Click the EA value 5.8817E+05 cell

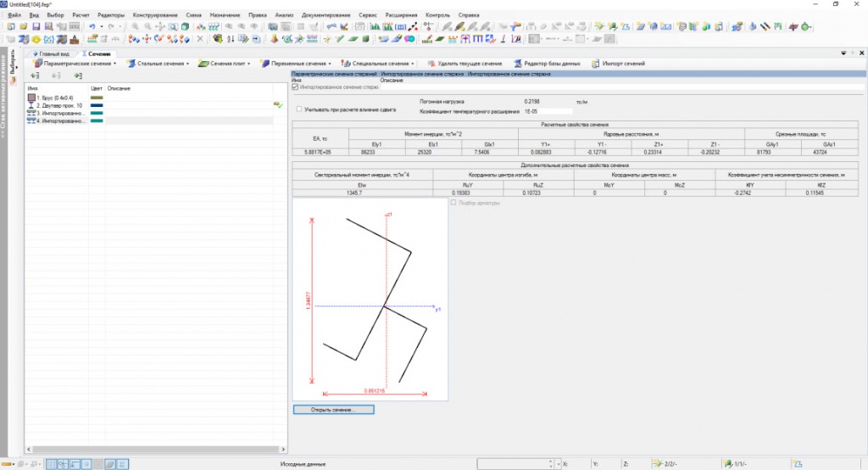[x=320, y=152]
